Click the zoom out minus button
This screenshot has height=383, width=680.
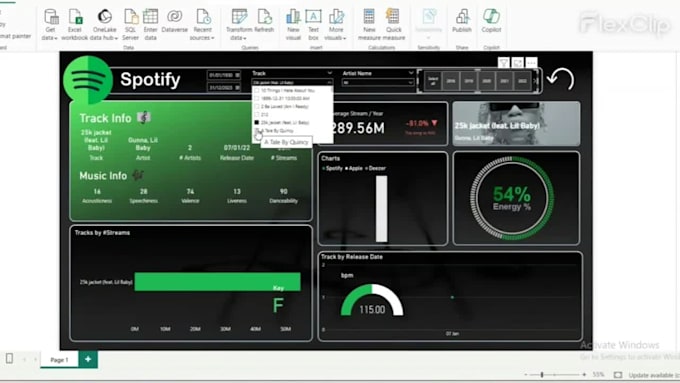pyautogui.click(x=526, y=374)
